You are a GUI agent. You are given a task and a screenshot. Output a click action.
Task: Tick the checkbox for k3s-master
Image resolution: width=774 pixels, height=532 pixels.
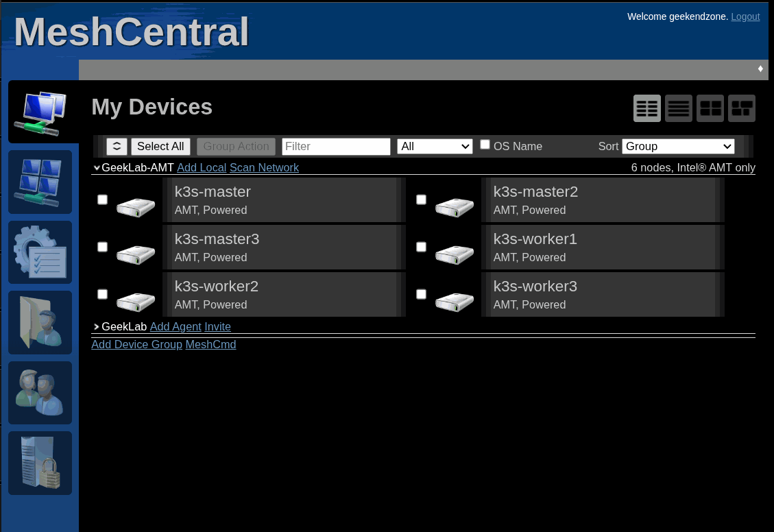[x=102, y=199]
